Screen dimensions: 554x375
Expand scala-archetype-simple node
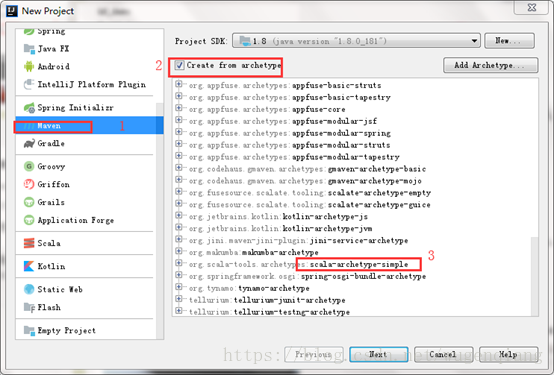coord(179,263)
